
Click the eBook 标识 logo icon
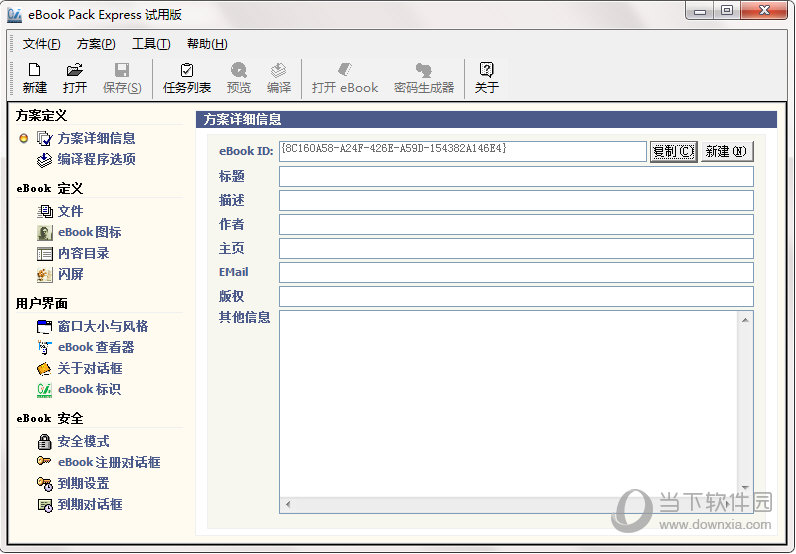(x=45, y=389)
